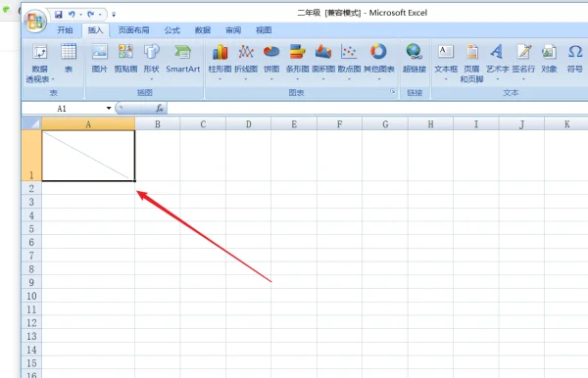Insert a 柱形图 column chart

click(220, 62)
